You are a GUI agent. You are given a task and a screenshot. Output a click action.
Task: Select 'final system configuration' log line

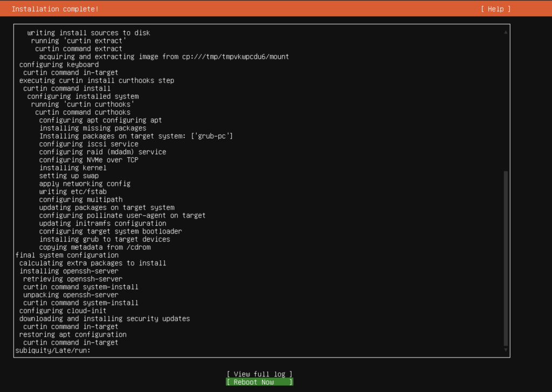[x=67, y=255]
